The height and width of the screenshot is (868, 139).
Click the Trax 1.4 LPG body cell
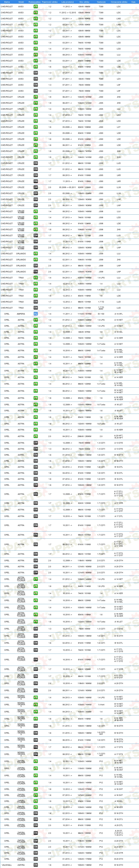coord(101,278)
